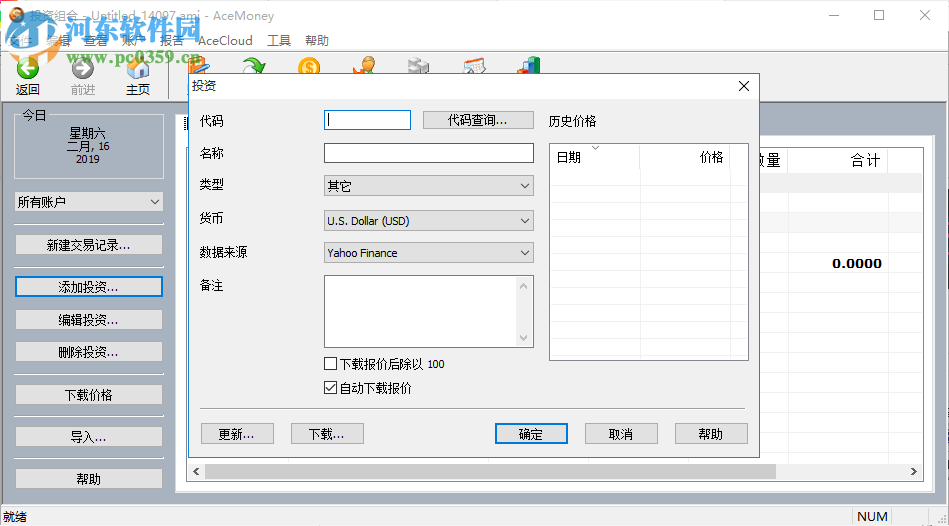Screen dimensions: 949x526
Task: Click the person toolbar icon
Action: click(364, 65)
